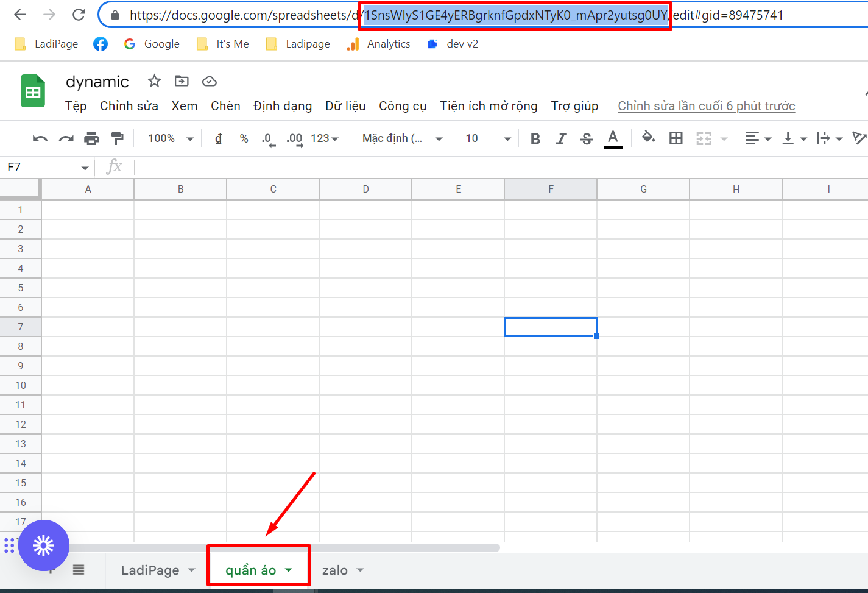Click the print icon in toolbar
Image resolution: width=868 pixels, height=593 pixels.
[91, 139]
